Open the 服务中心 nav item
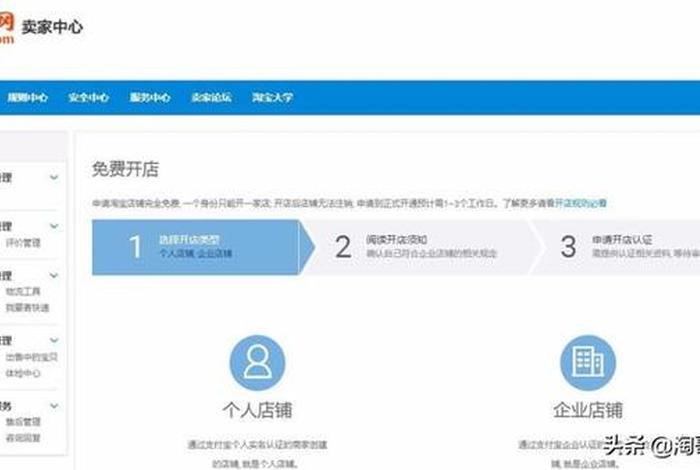 [150, 97]
